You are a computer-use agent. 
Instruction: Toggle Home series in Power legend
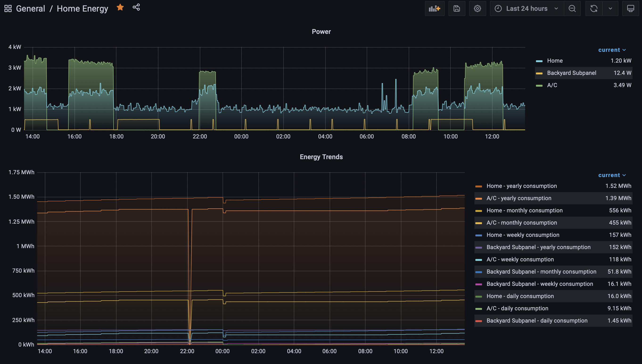coord(555,61)
